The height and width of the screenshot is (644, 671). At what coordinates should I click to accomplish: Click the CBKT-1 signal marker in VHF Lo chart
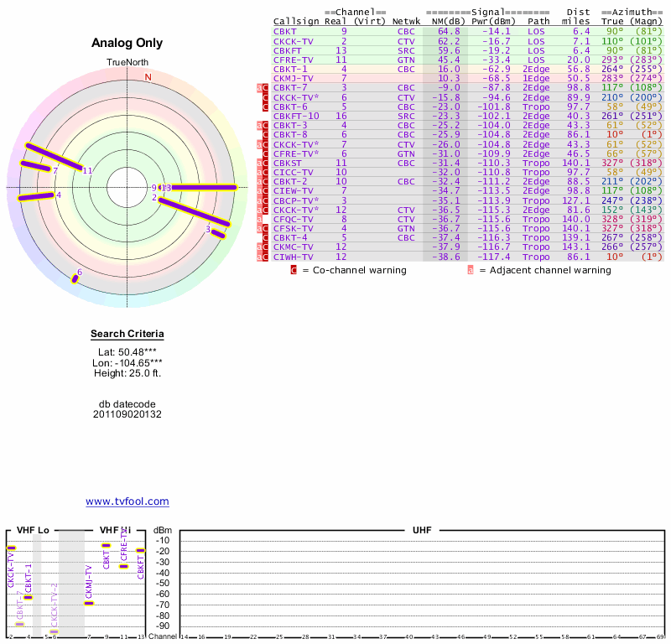click(28, 597)
